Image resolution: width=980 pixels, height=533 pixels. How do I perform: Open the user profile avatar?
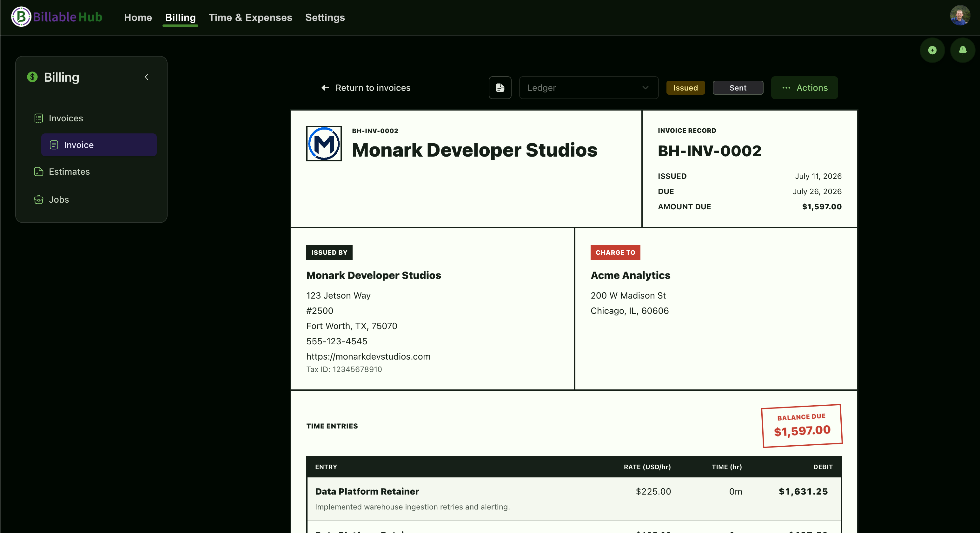click(959, 16)
